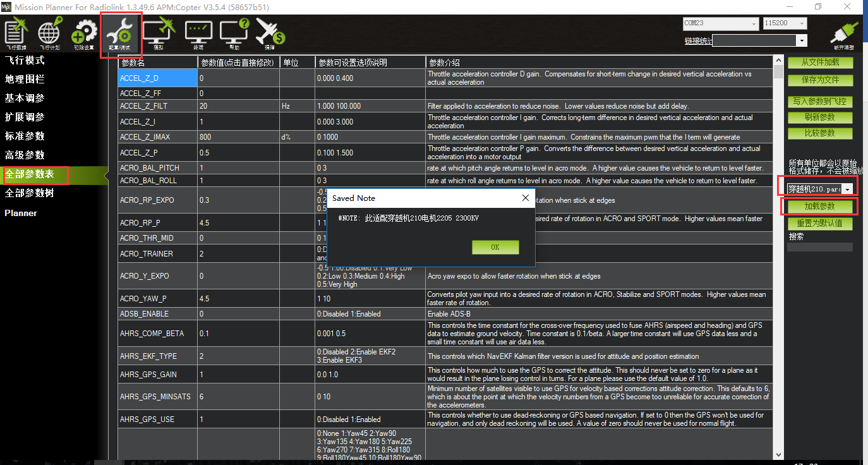The image size is (868, 465).
Task: Open 基本调参 in the left menu
Action: tap(25, 99)
